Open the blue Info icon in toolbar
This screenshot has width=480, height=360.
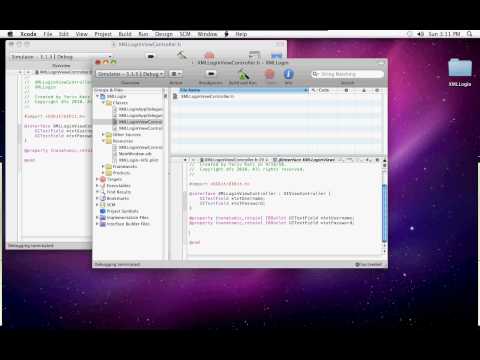tap(288, 74)
